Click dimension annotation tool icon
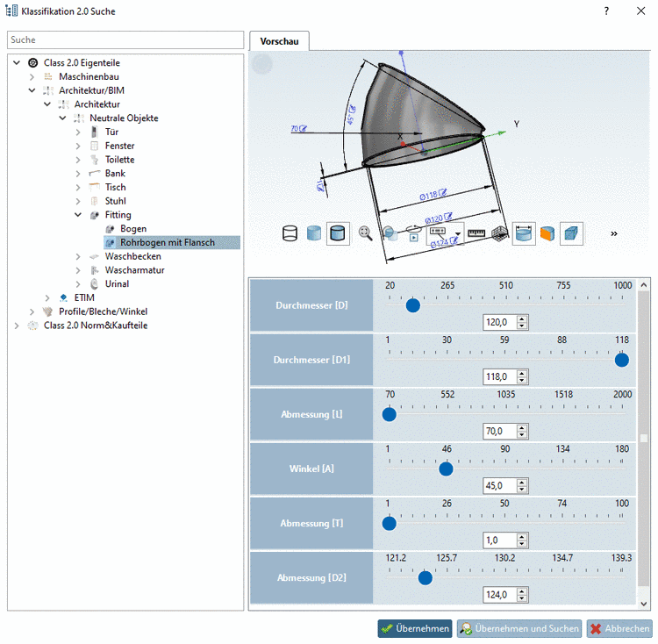This screenshot has height=644, width=658. pyautogui.click(x=438, y=232)
